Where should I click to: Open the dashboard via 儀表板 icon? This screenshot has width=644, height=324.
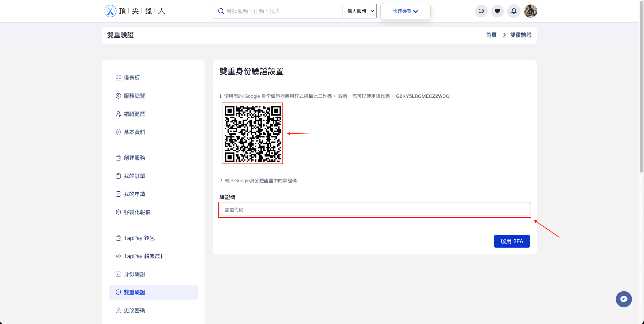pyautogui.click(x=118, y=78)
